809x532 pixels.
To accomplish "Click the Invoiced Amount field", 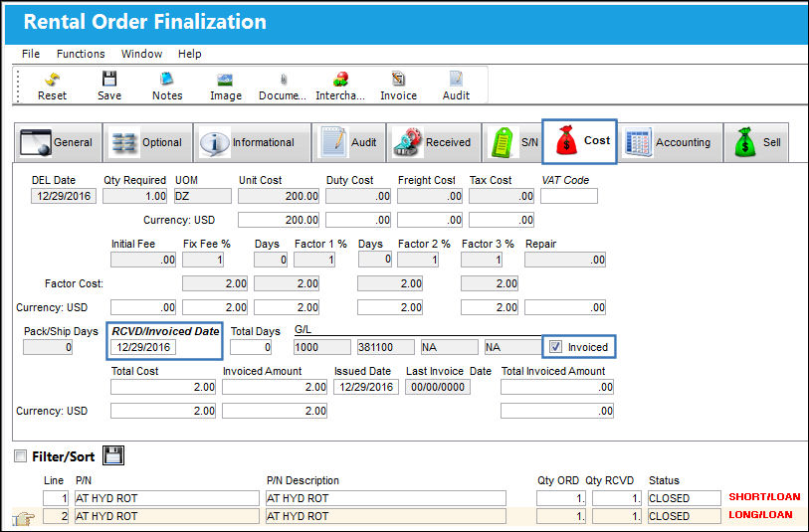I will tap(275, 387).
